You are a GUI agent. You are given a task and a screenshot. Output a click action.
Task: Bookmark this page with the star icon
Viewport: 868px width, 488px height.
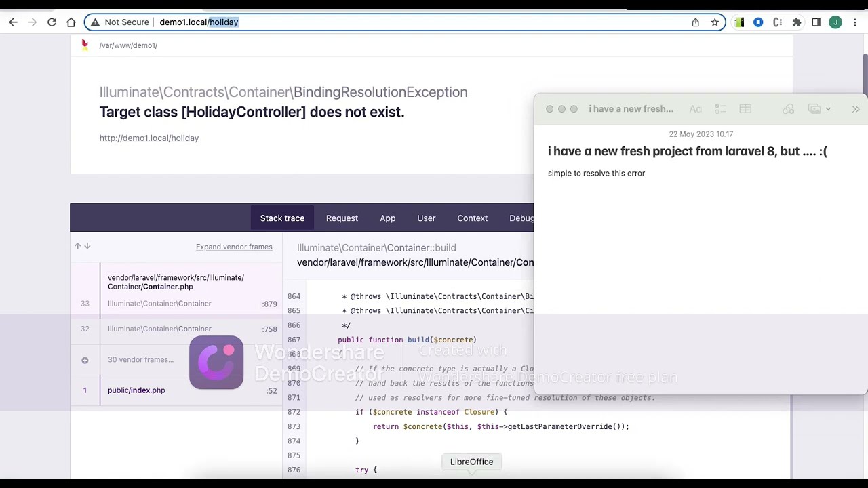pos(715,22)
